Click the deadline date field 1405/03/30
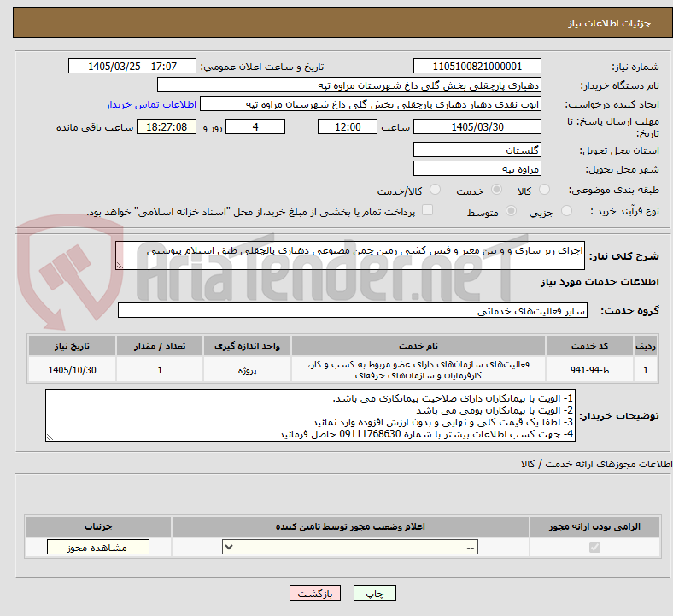The image size is (673, 616). (x=477, y=127)
